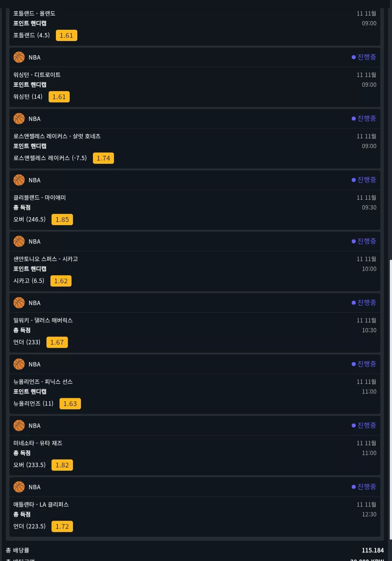The width and height of the screenshot is (392, 561).
Task: Click the basketball icon for the 클리블랜드 - 마이애미 match
Action: (19, 180)
